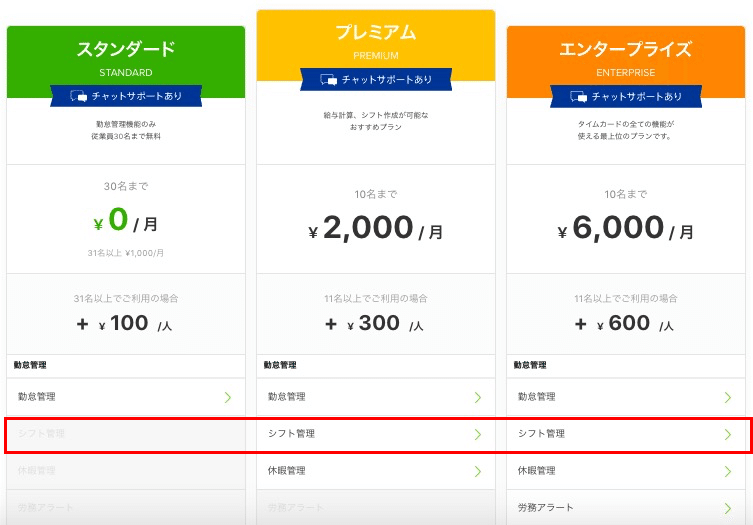Click 休暇管理 arrow in the Enterprise column
Image resolution: width=753 pixels, height=525 pixels.
(x=728, y=471)
